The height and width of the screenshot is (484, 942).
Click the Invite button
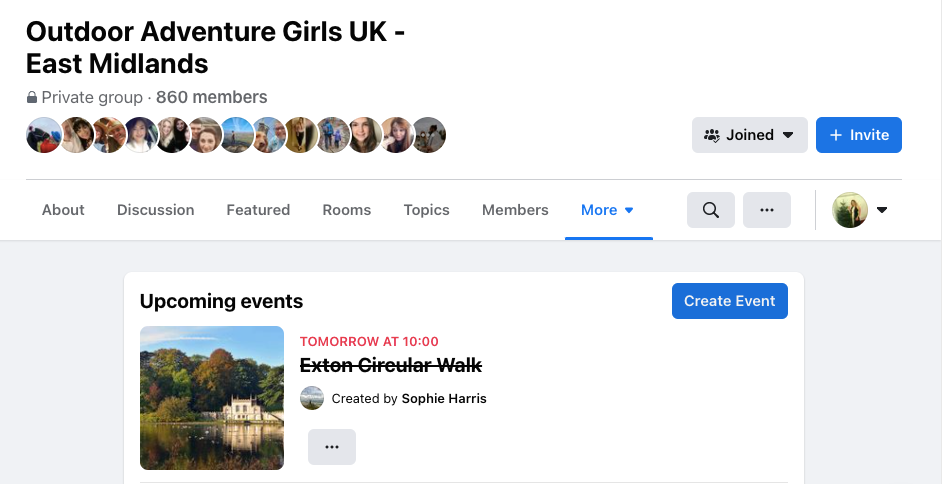pyautogui.click(x=858, y=135)
